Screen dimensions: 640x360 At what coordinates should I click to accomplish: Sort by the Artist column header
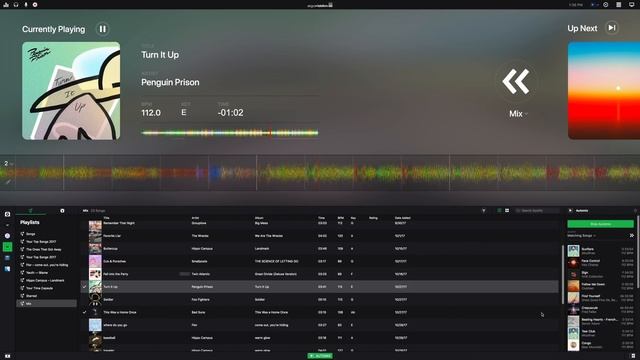(x=195, y=218)
